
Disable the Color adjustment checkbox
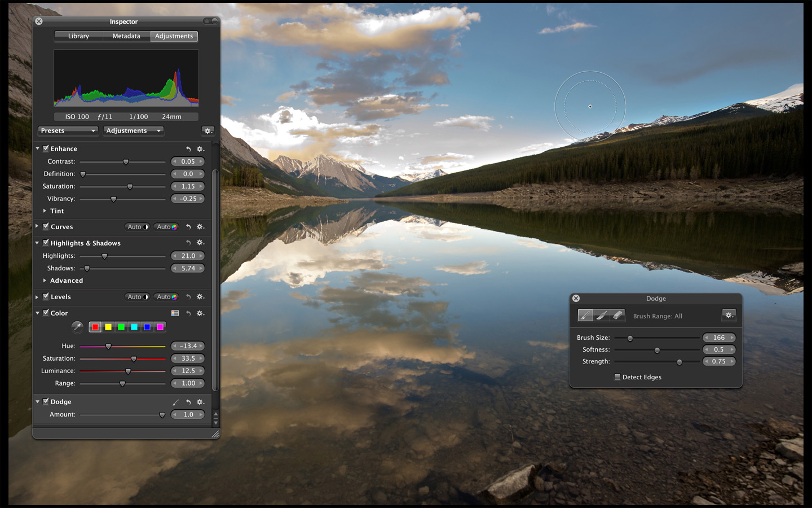tap(46, 313)
